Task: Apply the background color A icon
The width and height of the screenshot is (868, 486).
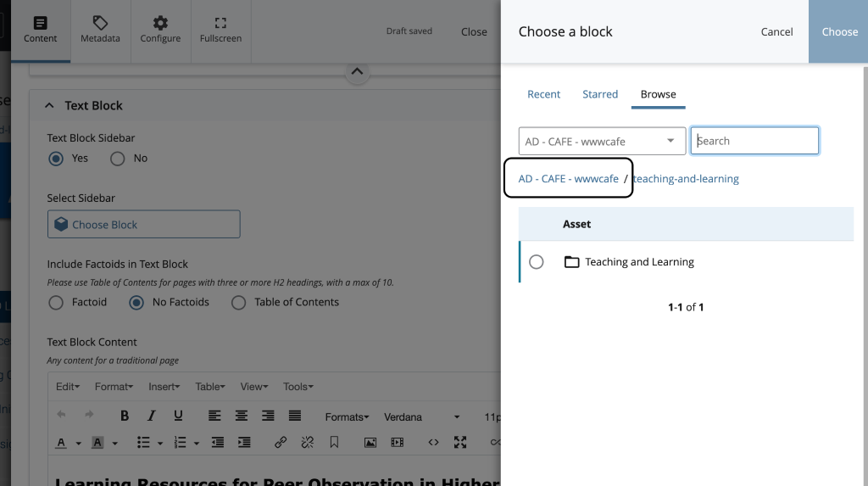Action: click(x=97, y=443)
